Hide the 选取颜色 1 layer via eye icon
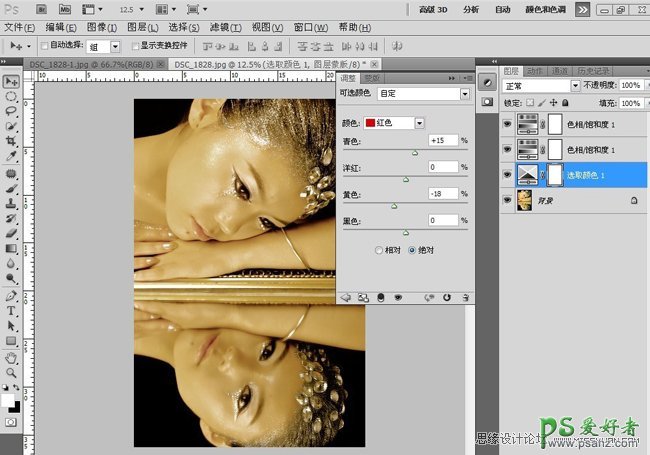Image resolution: width=650 pixels, height=455 pixels. pyautogui.click(x=506, y=174)
